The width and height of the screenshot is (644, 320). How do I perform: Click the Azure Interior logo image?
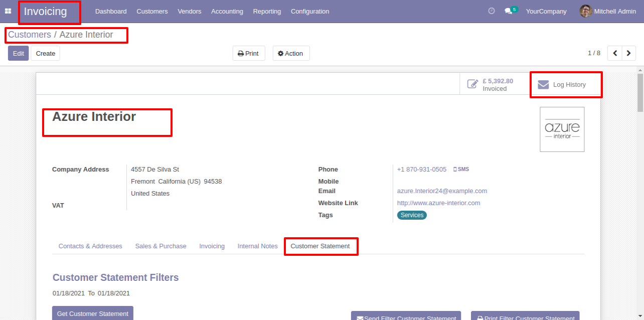point(562,129)
